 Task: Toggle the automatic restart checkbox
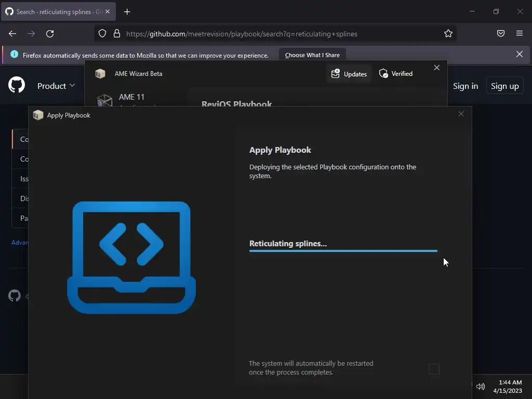[434, 369]
